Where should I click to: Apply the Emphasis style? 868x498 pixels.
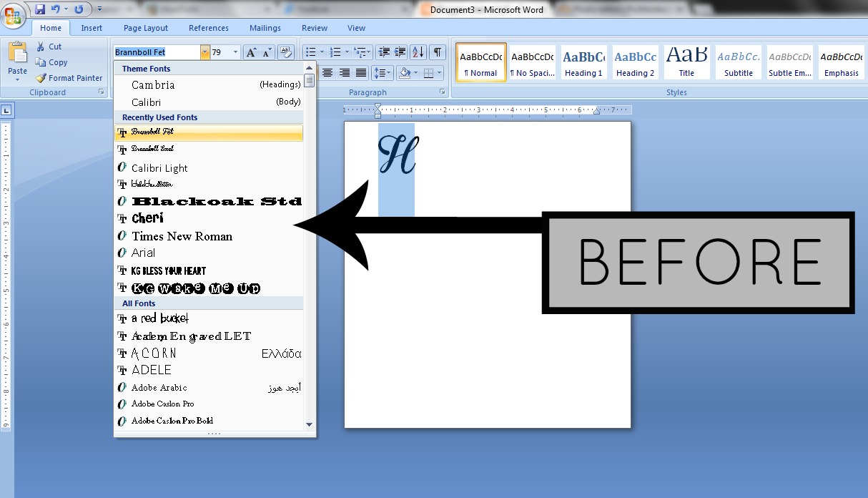(842, 62)
